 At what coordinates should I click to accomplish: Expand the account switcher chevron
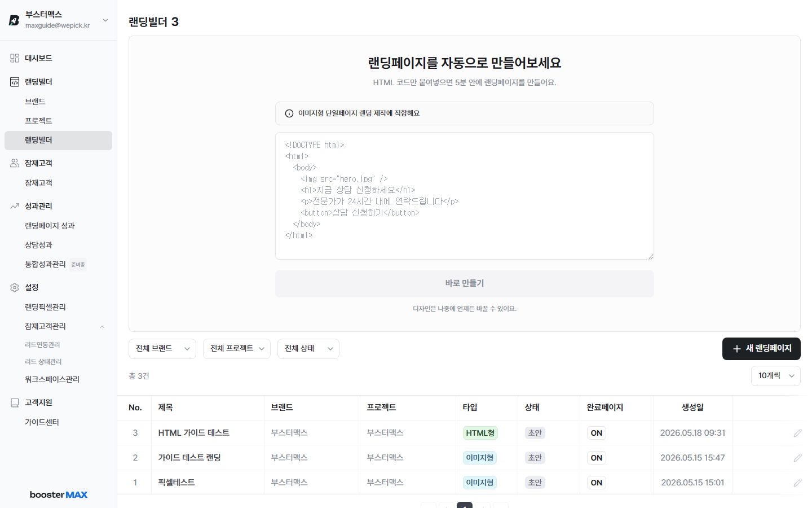pyautogui.click(x=105, y=20)
